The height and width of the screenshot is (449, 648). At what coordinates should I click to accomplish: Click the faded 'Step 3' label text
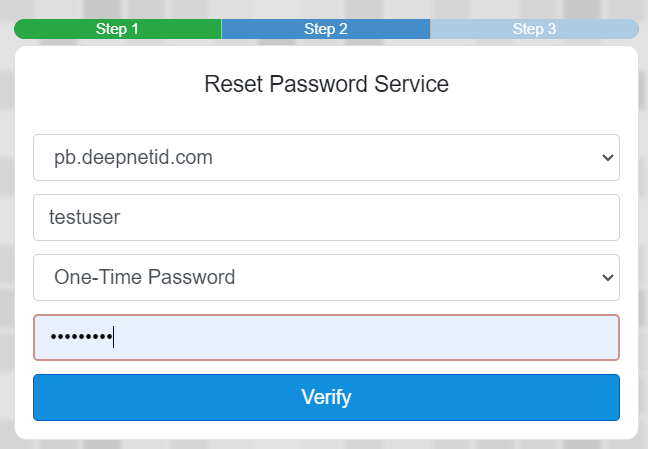click(x=534, y=29)
